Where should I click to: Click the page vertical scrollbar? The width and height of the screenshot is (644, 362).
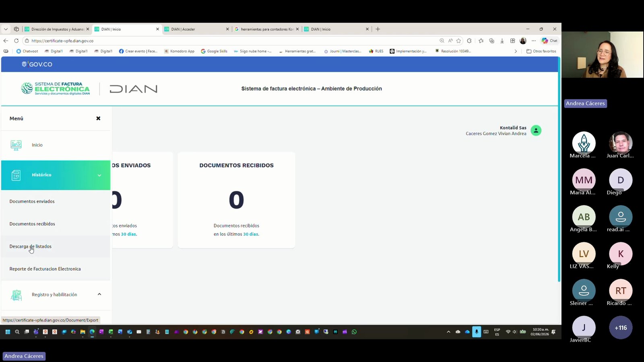point(559,169)
